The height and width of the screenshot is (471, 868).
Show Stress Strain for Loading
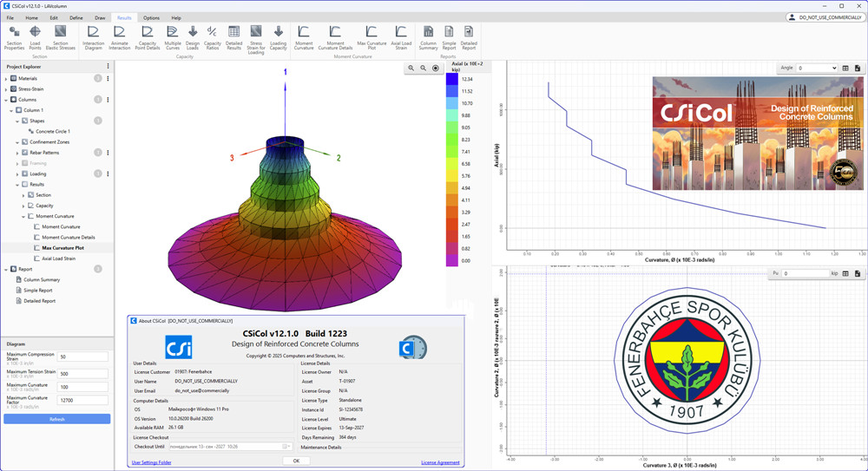256,39
